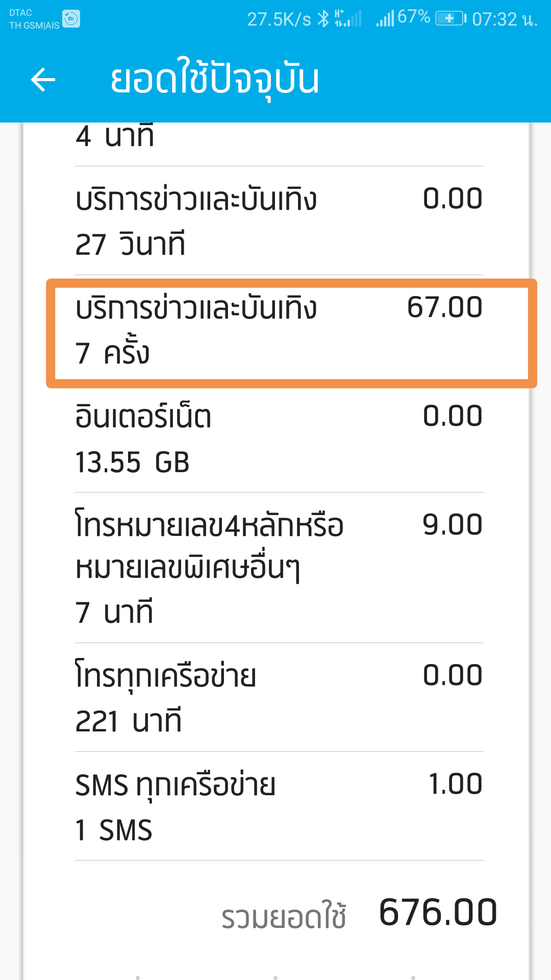Open the อินเตอร์เน็ต 13.55 GB row
Screen dimensions: 551x980
pos(279,438)
